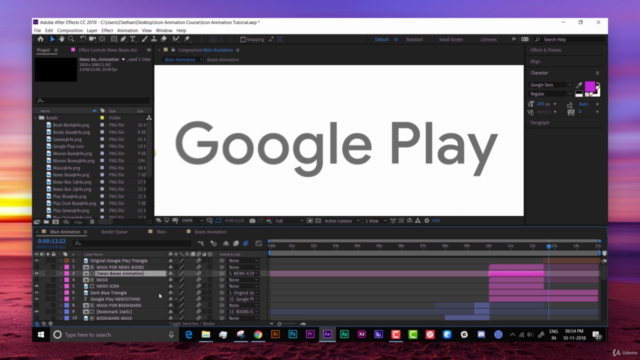Image resolution: width=640 pixels, height=360 pixels.
Task: Toggle the lock on Composition viewer tab
Action: (x=173, y=50)
